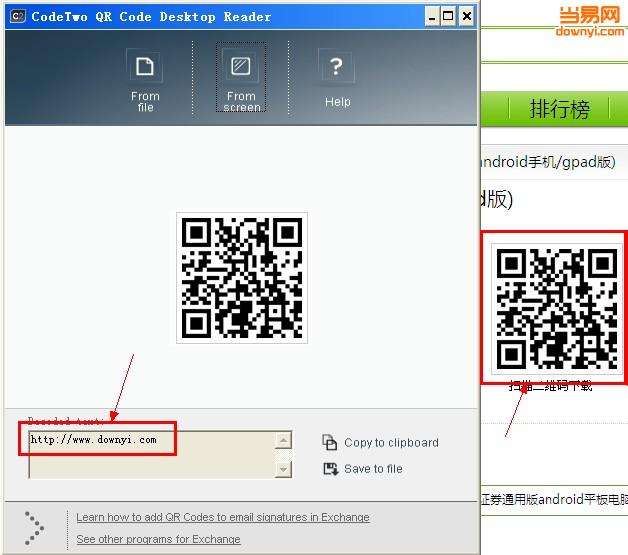Click Copy to clipboard text
The width and height of the screenshot is (628, 555).
pyautogui.click(x=391, y=442)
